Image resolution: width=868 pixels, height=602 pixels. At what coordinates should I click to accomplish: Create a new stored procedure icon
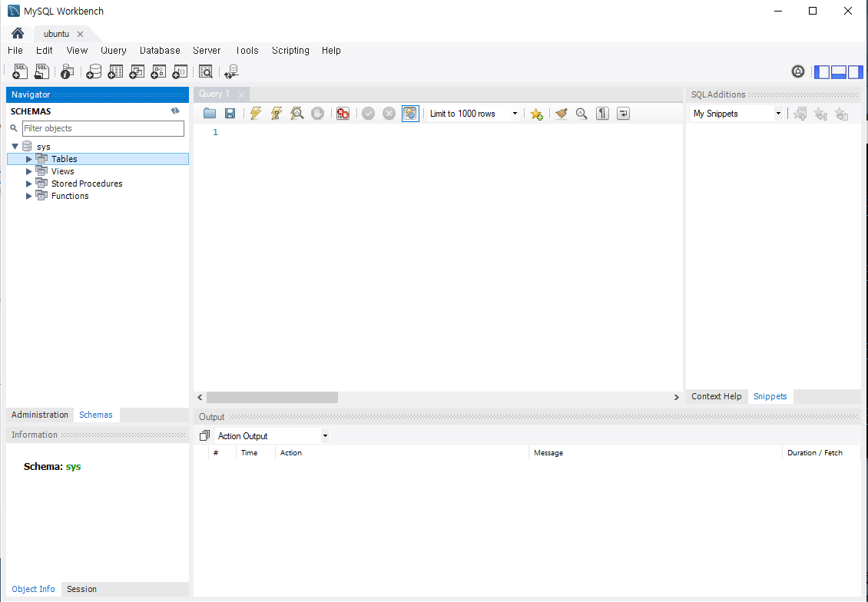tap(158, 71)
